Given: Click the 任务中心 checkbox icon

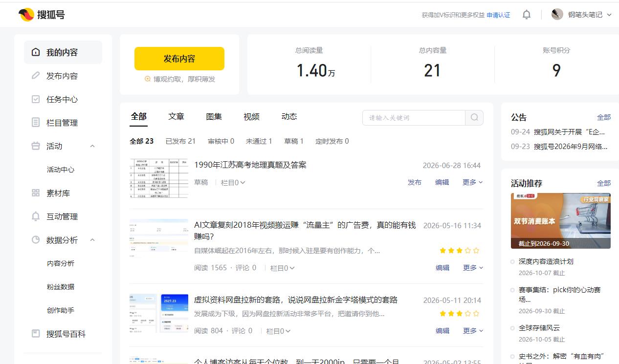Looking at the screenshot, I should coord(36,99).
